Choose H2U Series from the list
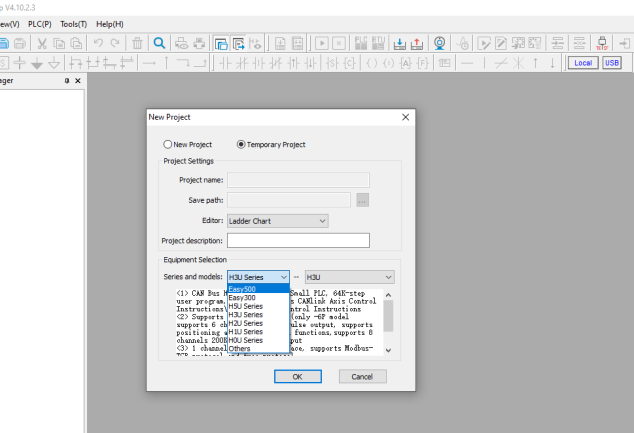 click(258, 323)
